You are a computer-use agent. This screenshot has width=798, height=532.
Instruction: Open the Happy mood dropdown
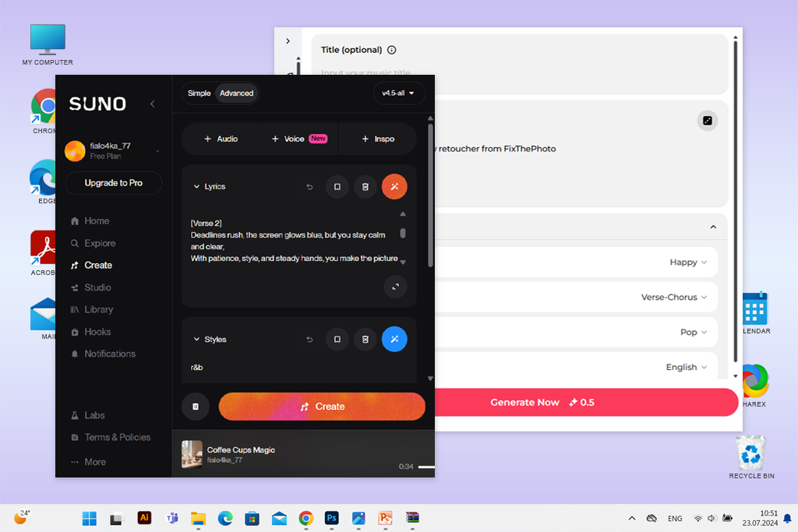(x=687, y=262)
